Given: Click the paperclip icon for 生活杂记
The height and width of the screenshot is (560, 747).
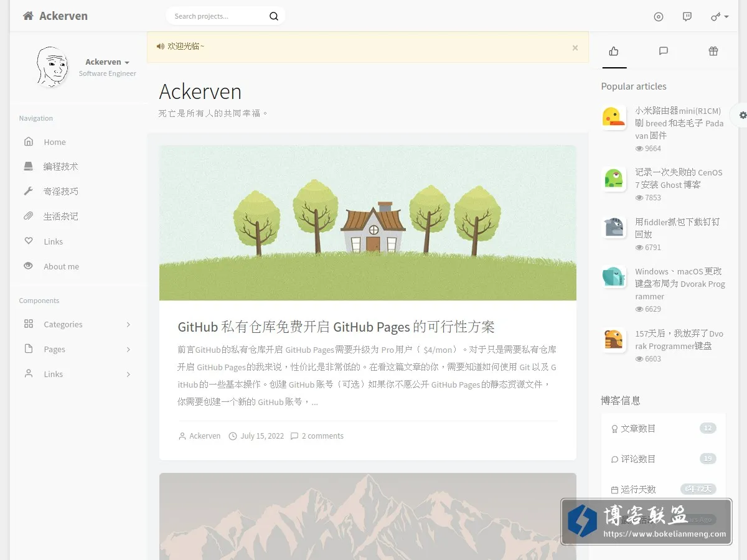Looking at the screenshot, I should [x=28, y=216].
